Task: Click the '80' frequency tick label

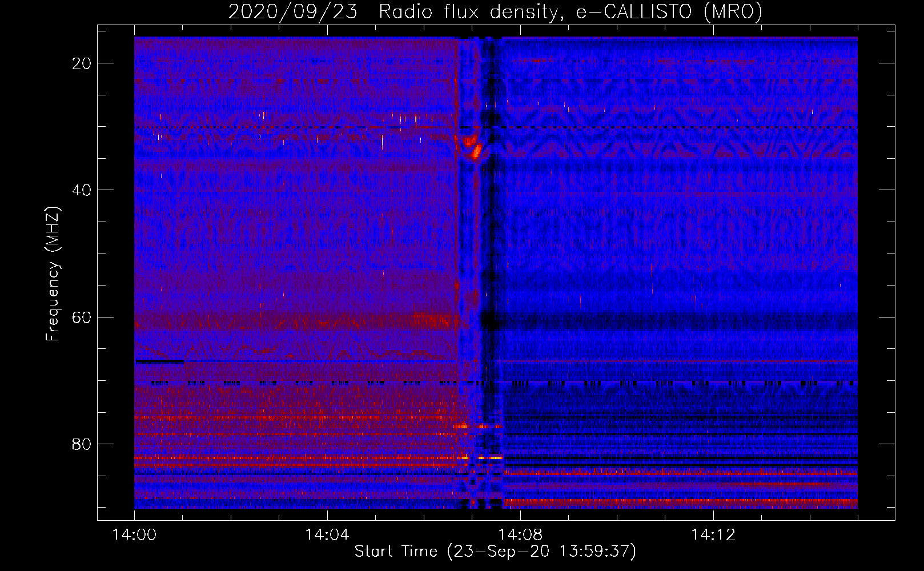Action: click(82, 444)
